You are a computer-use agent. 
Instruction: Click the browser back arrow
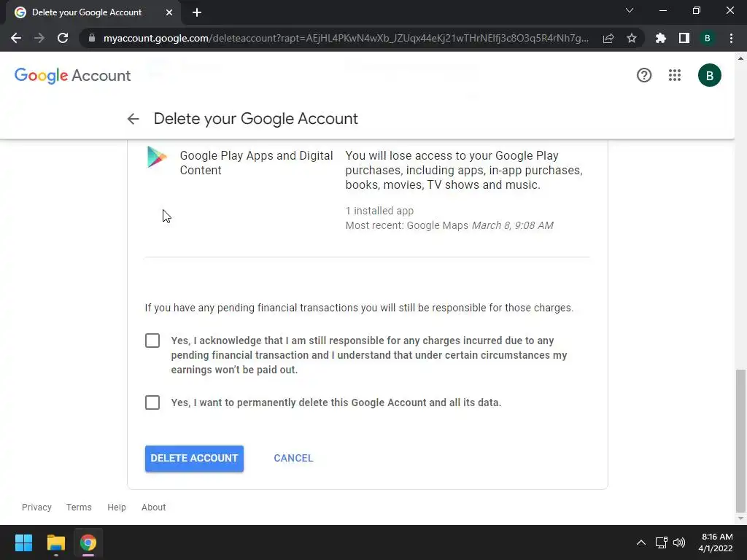(16, 38)
